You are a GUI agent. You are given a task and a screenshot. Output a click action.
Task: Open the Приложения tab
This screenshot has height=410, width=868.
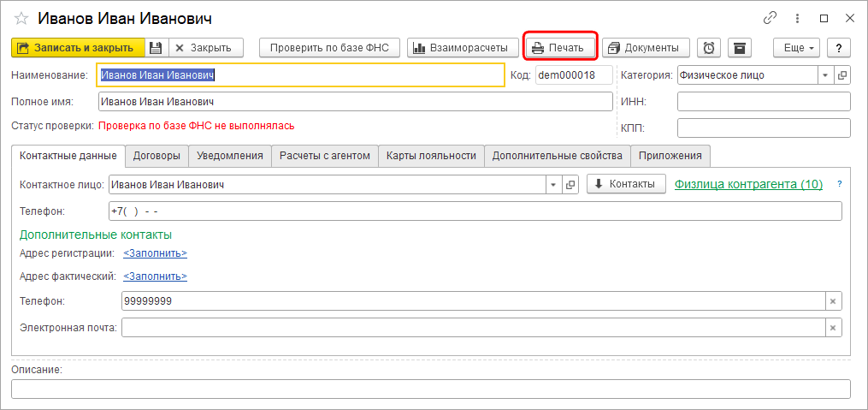670,156
